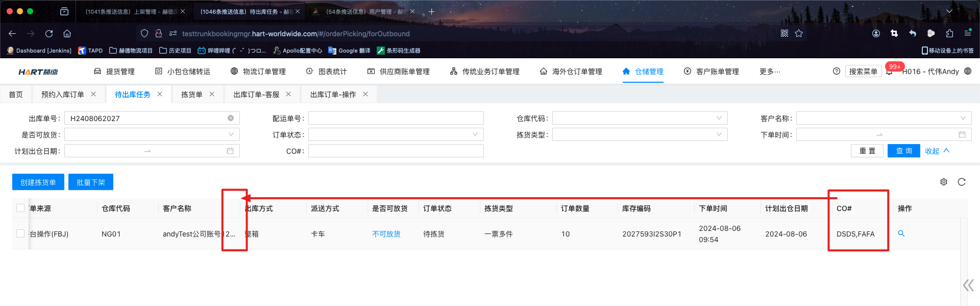Bookmark the page with the star icon
Screen dimensions: 980x306
point(799,34)
